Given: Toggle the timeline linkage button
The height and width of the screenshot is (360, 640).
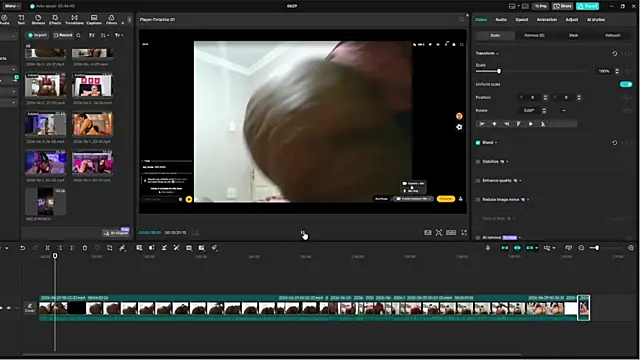Looking at the screenshot, I should [x=530, y=248].
